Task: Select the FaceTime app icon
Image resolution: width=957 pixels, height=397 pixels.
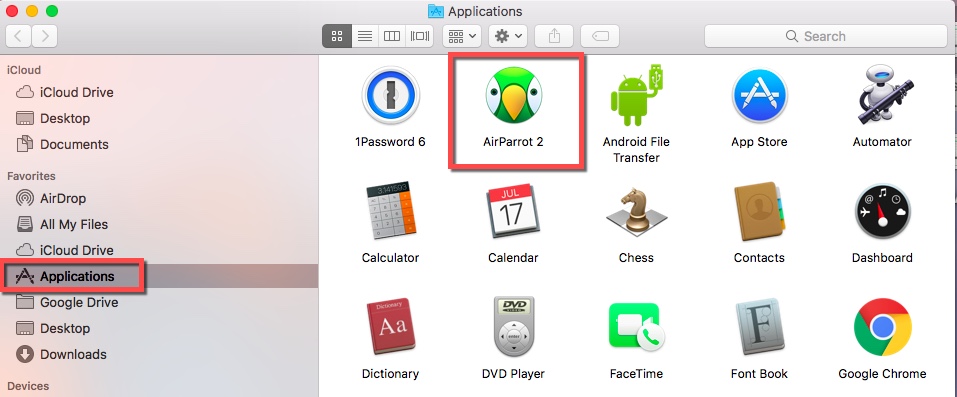Action: tap(636, 327)
